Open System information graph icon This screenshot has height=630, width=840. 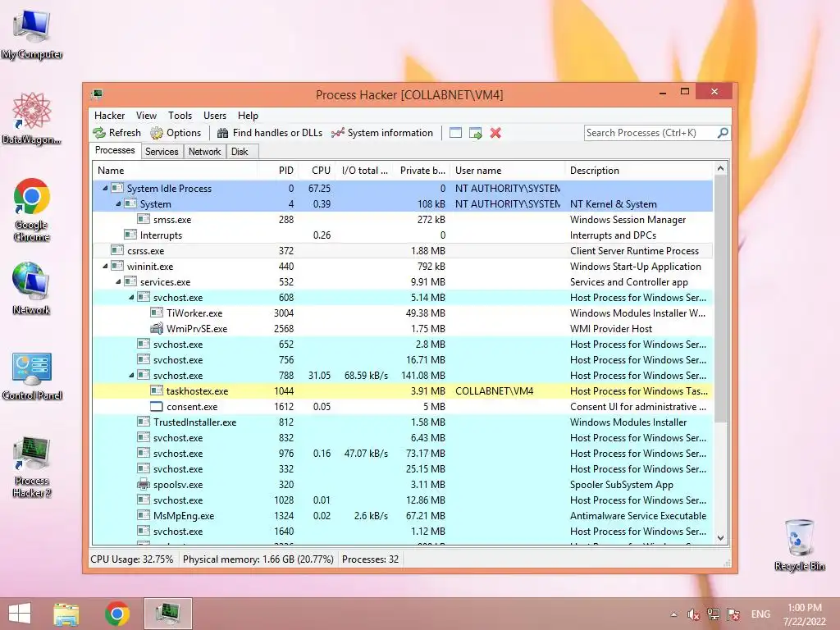point(337,133)
